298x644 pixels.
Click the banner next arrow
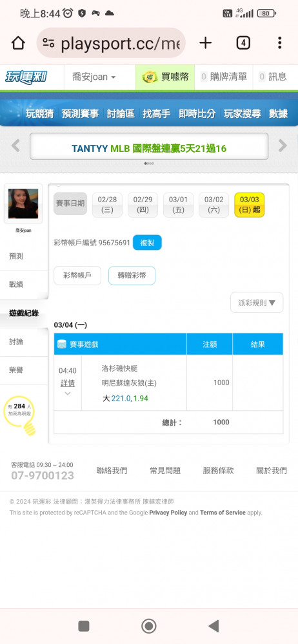tap(283, 146)
